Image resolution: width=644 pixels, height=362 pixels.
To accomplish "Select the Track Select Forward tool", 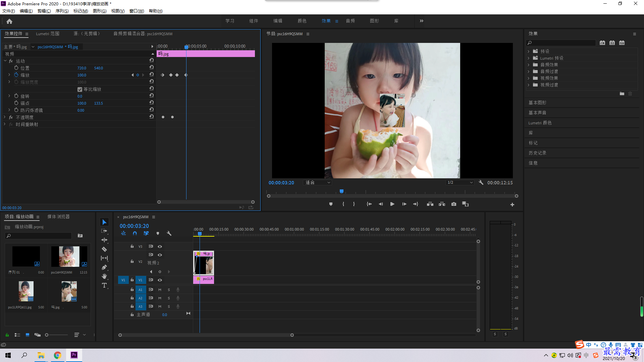I will (104, 231).
